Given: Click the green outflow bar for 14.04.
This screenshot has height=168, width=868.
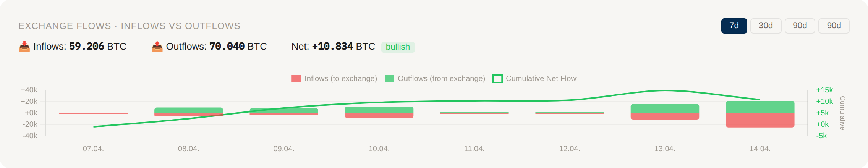Looking at the screenshot, I should pos(760,107).
